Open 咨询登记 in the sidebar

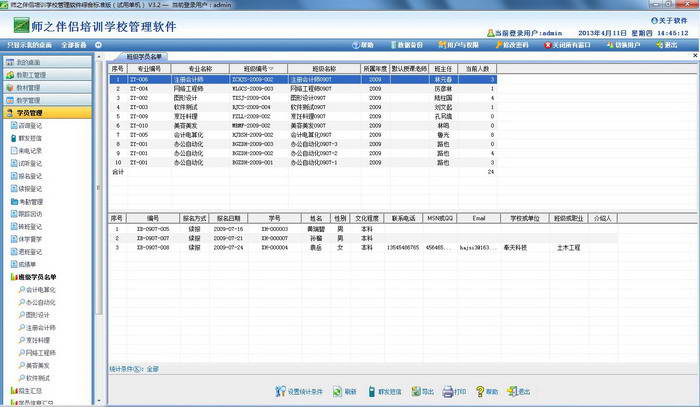[x=26, y=126]
